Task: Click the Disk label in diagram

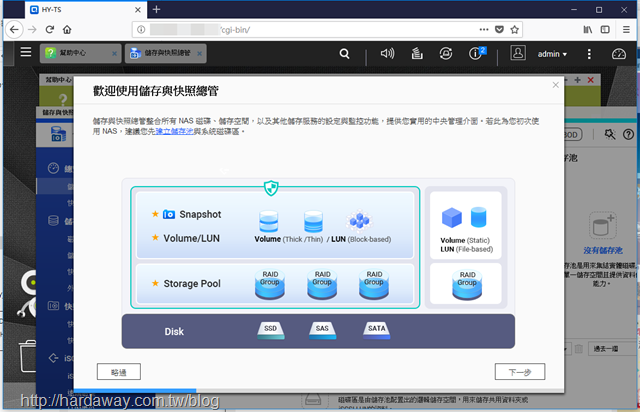Action: [x=174, y=332]
